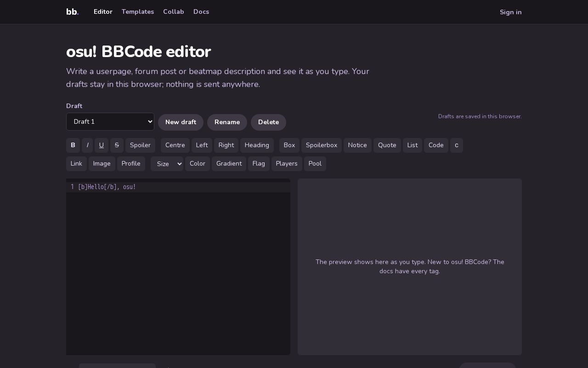Open the Collab page
Viewport: 588px width, 368px height.
tap(174, 12)
